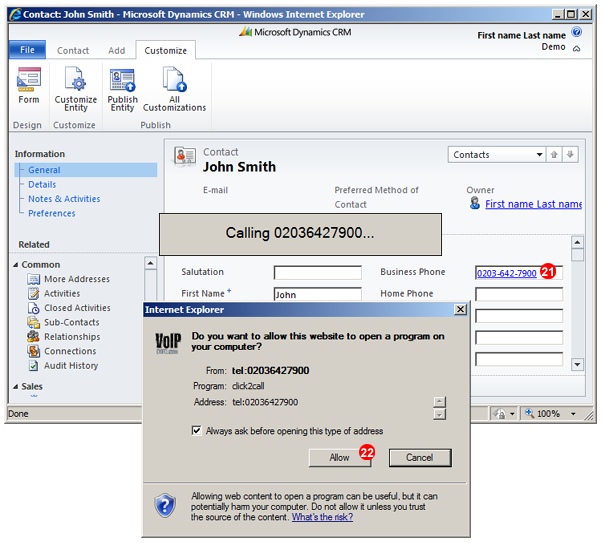Select Audit History navigation item

coord(70,366)
